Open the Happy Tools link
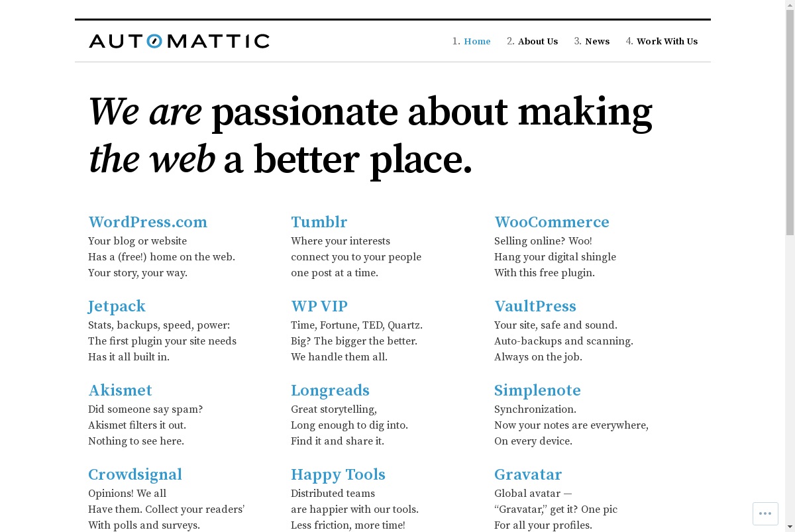Screen dimensions: 795x532 pos(338,474)
